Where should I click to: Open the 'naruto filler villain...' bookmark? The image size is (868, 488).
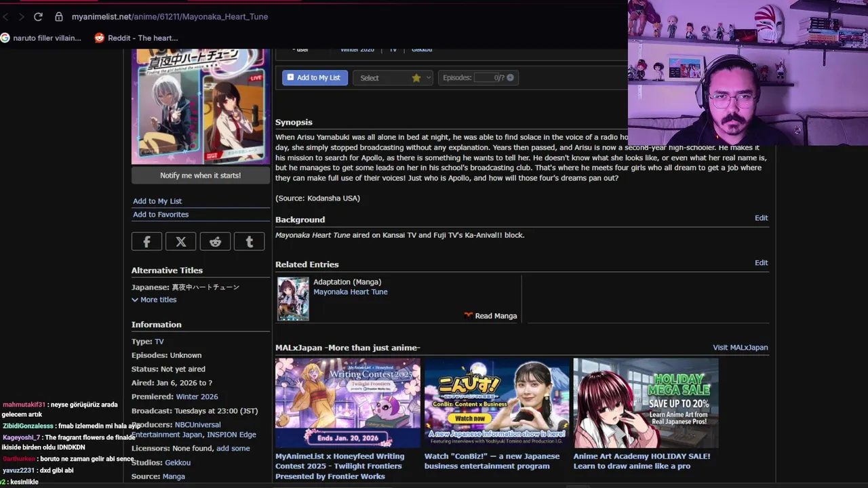[x=41, y=38]
